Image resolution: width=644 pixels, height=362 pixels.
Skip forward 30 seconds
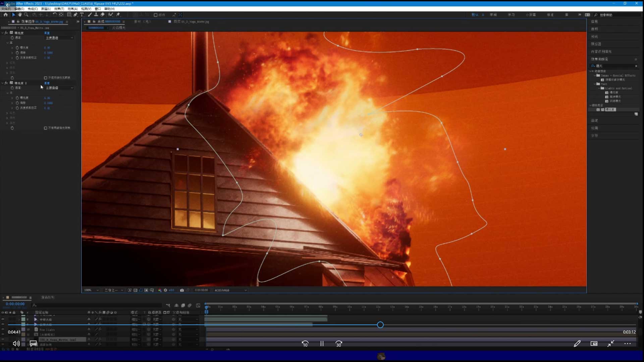pyautogui.click(x=338, y=344)
